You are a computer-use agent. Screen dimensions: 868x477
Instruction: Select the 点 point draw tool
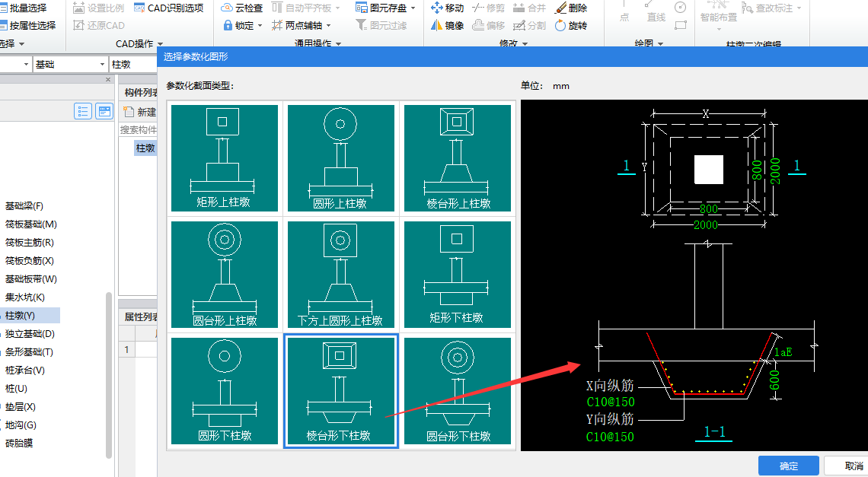(x=624, y=12)
